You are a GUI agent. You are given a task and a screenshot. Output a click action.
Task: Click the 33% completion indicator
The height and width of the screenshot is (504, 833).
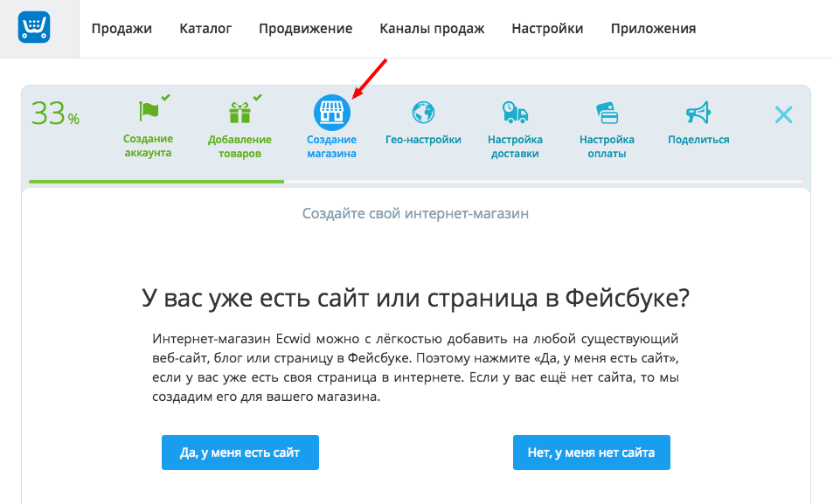[x=55, y=114]
